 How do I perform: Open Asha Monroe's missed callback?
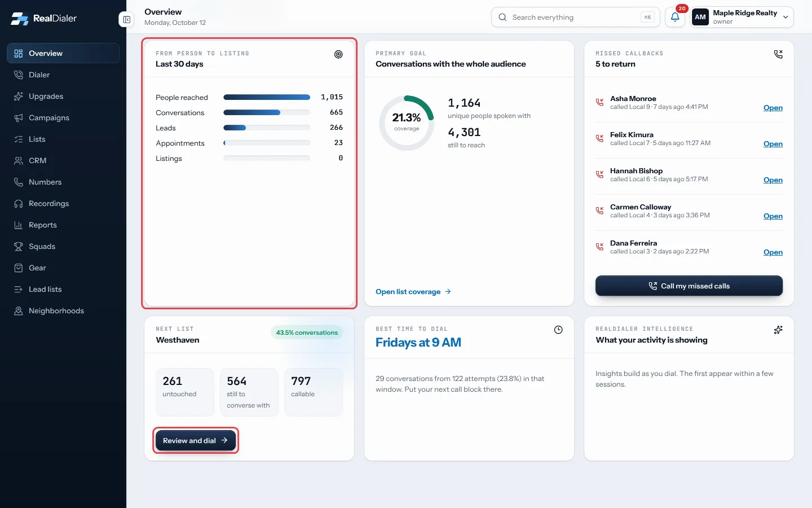[x=773, y=108]
